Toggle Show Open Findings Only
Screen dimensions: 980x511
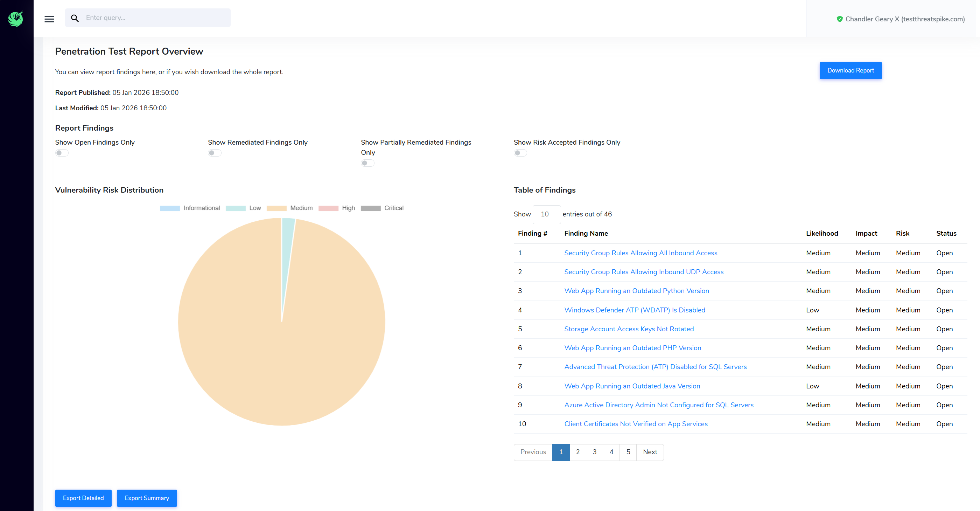coord(62,153)
